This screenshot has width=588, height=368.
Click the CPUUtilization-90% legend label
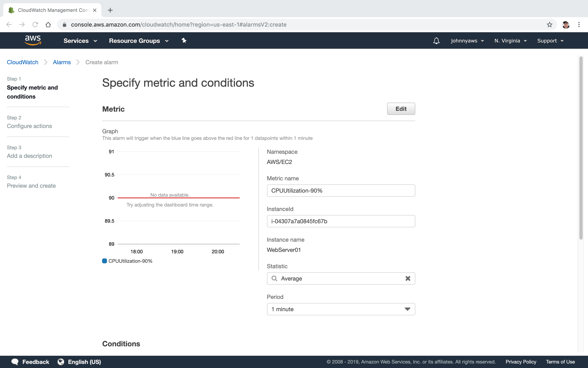tap(130, 261)
